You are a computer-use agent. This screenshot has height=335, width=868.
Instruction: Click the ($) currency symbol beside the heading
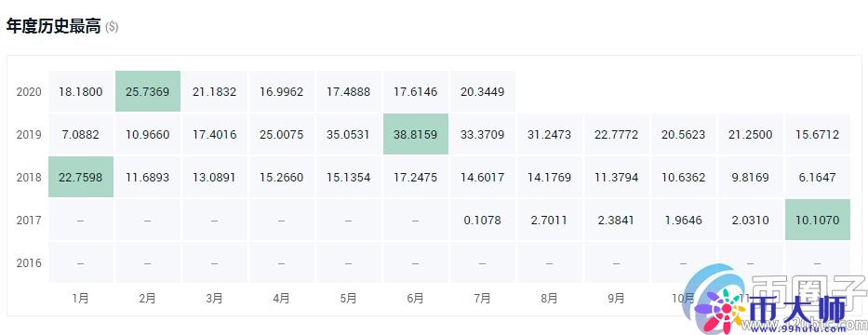(112, 27)
